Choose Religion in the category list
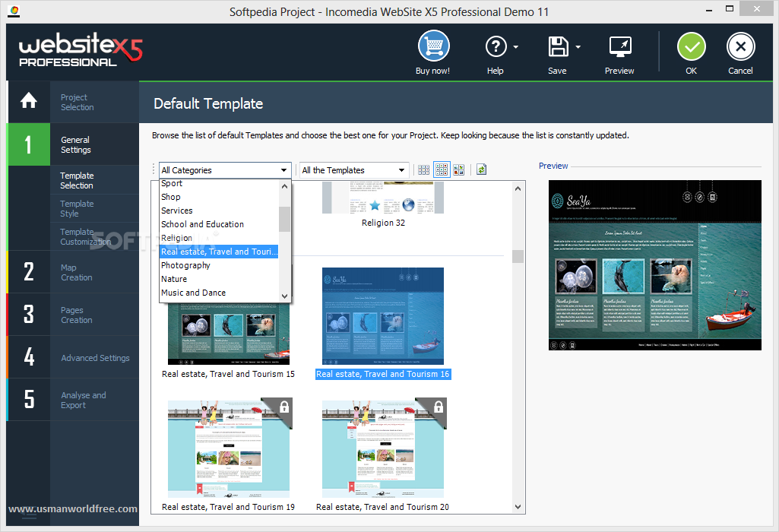 219,238
